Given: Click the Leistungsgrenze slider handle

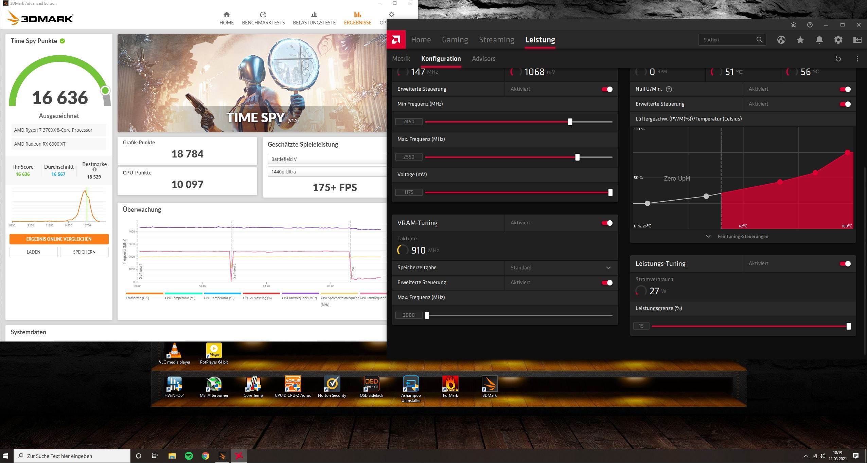Looking at the screenshot, I should (848, 326).
